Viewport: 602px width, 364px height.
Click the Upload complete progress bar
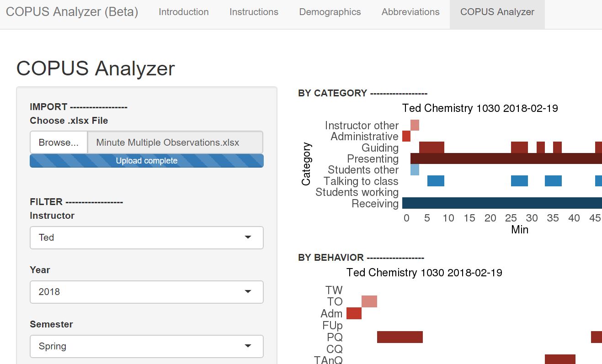[x=146, y=161]
